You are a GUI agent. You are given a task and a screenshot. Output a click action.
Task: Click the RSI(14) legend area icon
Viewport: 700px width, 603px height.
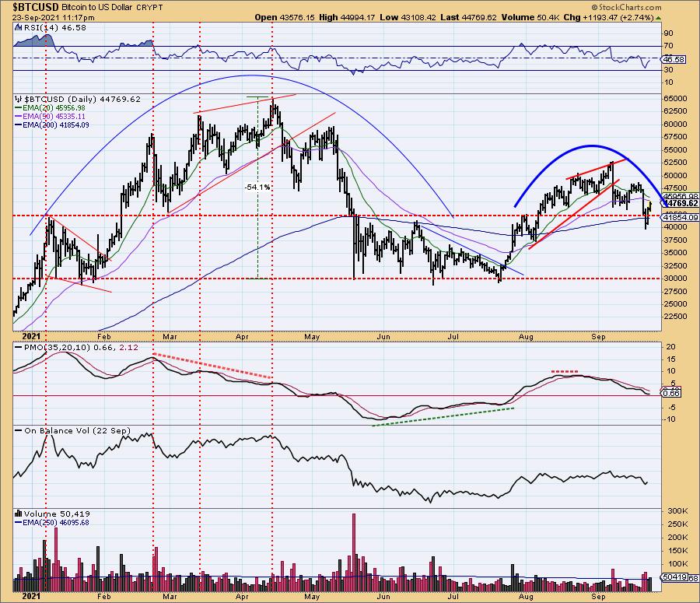19,27
